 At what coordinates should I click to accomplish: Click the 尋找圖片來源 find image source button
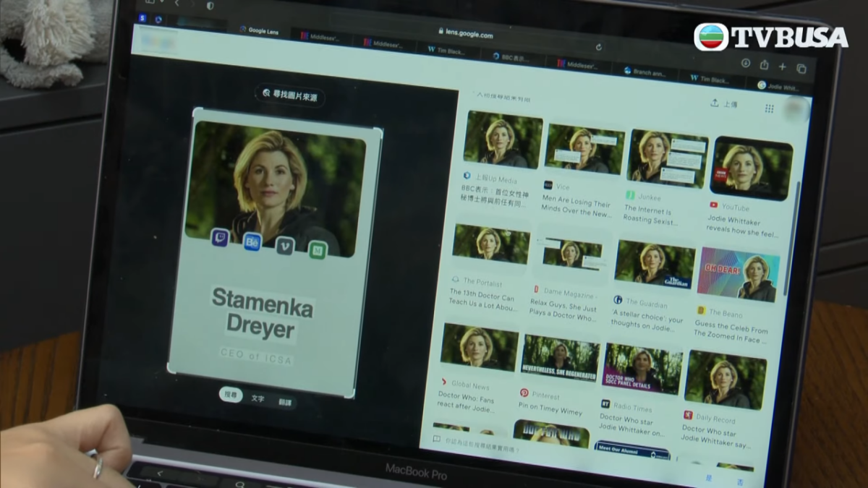[x=289, y=95]
